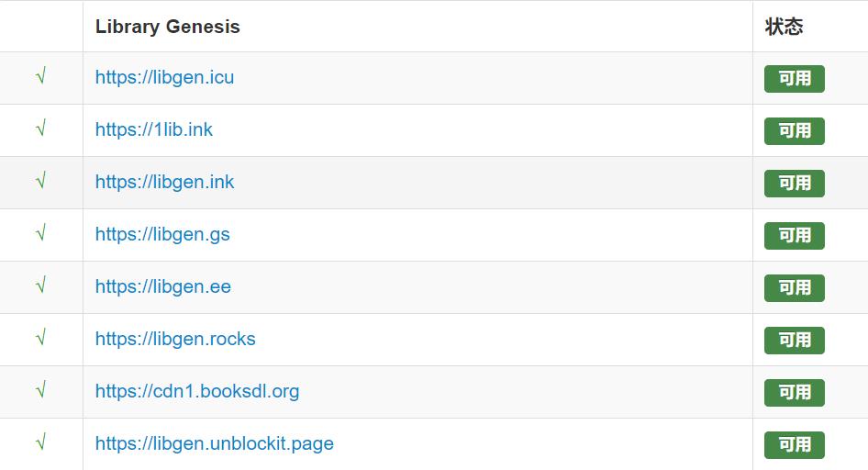Viewport: 868px width, 470px height.
Task: Open the https://1lib.ink link
Action: [153, 129]
